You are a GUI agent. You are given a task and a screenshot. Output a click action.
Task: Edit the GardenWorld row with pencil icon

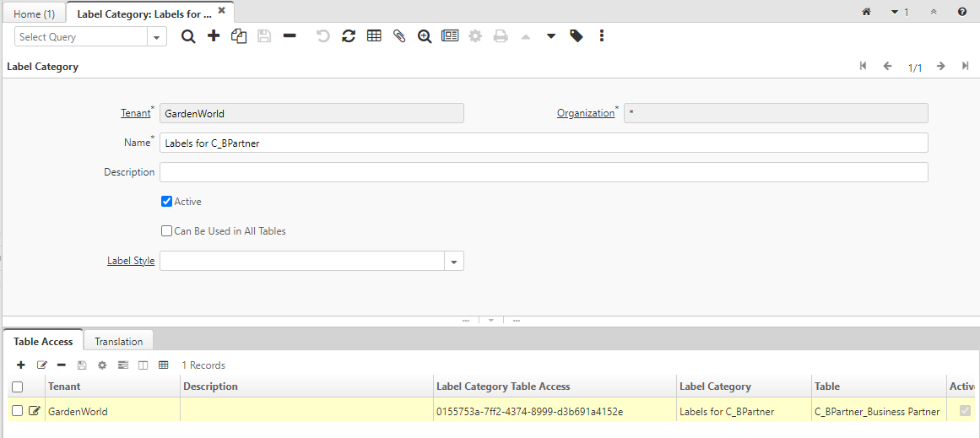pyautogui.click(x=35, y=411)
